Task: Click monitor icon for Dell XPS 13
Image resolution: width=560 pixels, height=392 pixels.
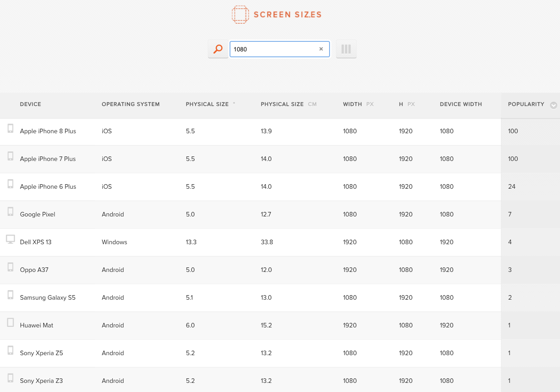Action: point(10,239)
